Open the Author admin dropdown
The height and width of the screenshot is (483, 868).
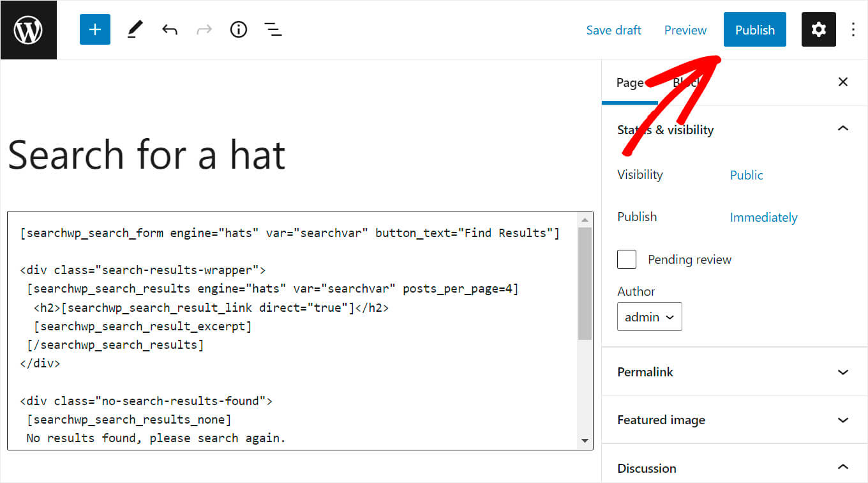(650, 317)
